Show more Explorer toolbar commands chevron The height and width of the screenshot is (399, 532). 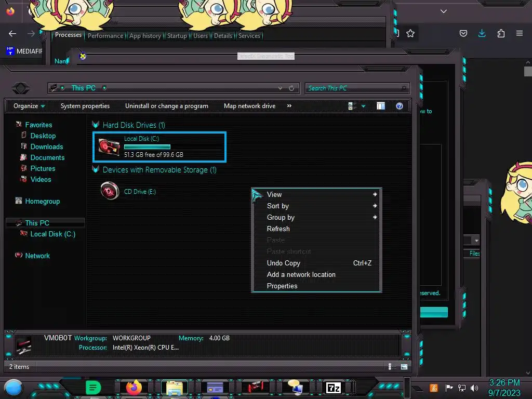click(289, 106)
